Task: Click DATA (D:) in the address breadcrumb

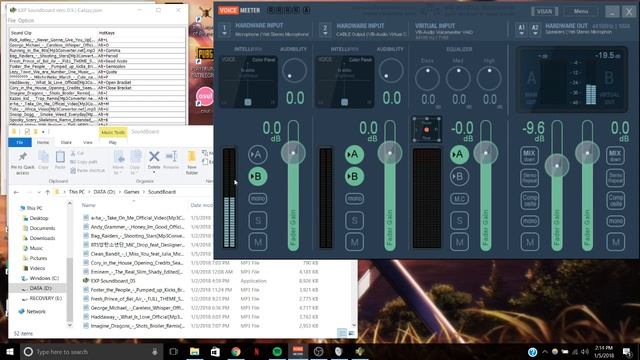Action: coord(104,192)
